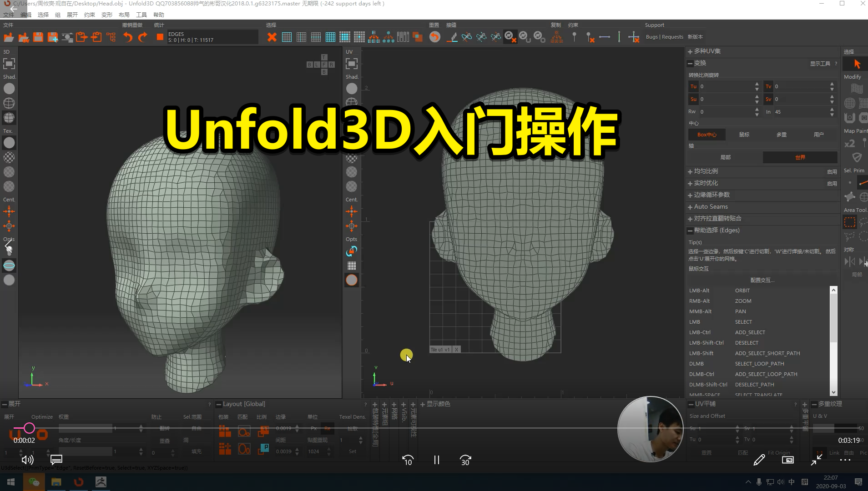Switch axis to 局部
Viewport: 868px width, 491px height.
(x=726, y=157)
